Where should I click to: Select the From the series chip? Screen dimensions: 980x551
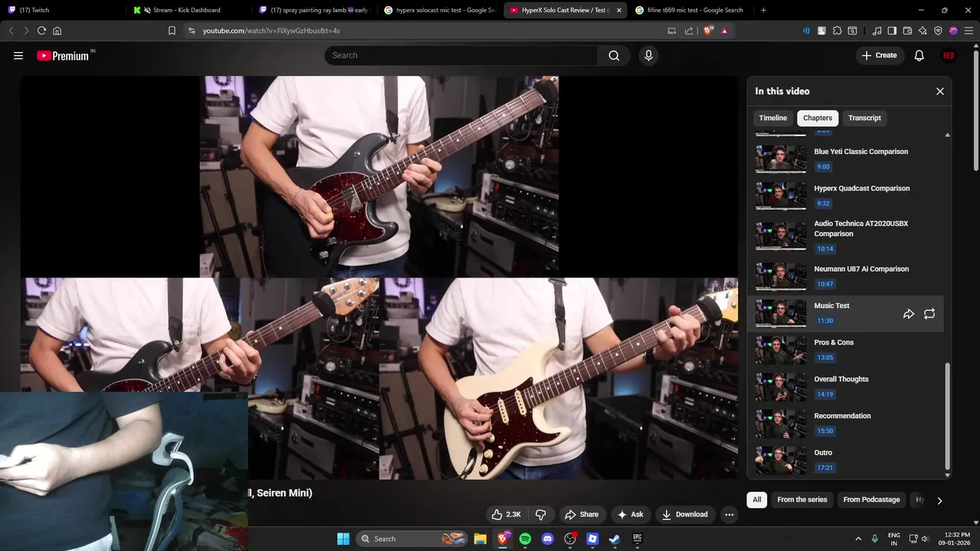tap(802, 500)
